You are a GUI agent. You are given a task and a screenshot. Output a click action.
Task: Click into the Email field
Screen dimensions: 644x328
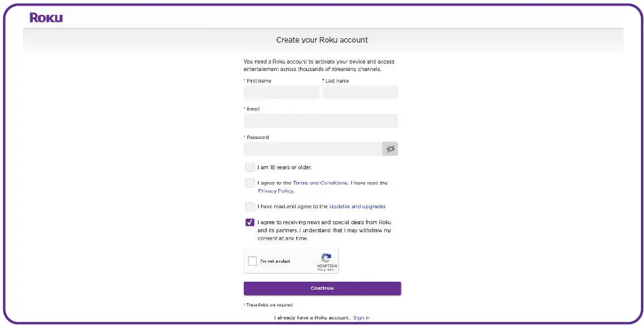(x=320, y=120)
